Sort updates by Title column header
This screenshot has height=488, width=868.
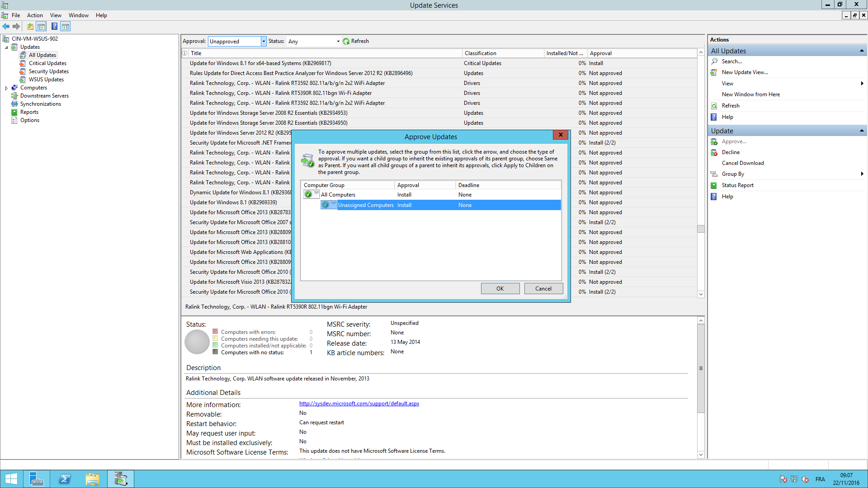pyautogui.click(x=325, y=53)
